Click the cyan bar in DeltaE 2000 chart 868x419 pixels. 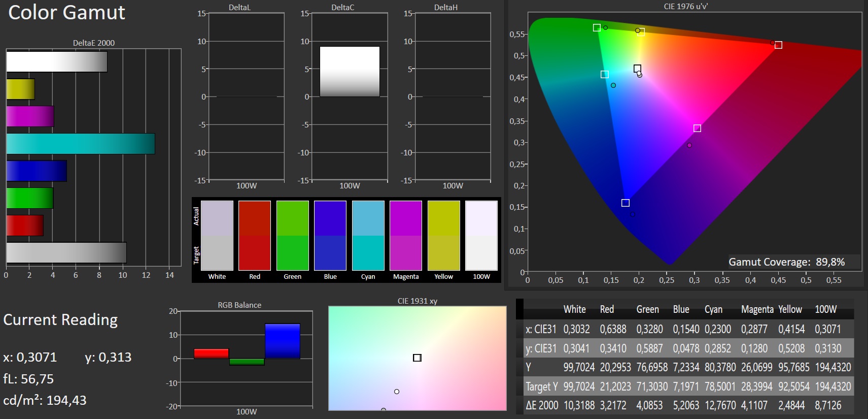pyautogui.click(x=81, y=144)
